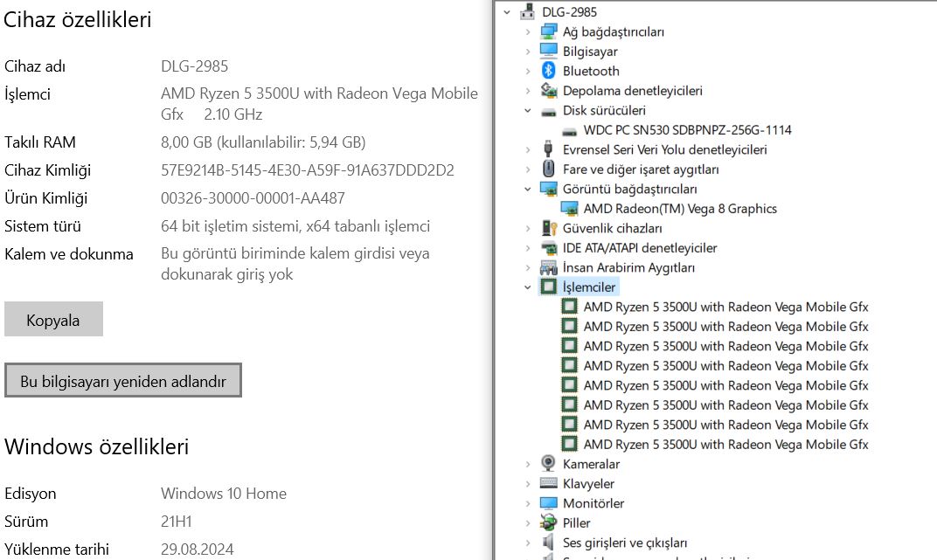Image resolution: width=937 pixels, height=560 pixels.
Task: Select the Monitörler screen icon
Action: tap(549, 502)
